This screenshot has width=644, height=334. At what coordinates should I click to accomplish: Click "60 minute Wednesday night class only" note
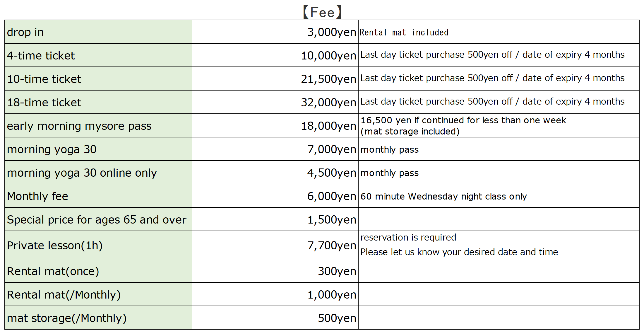point(443,196)
